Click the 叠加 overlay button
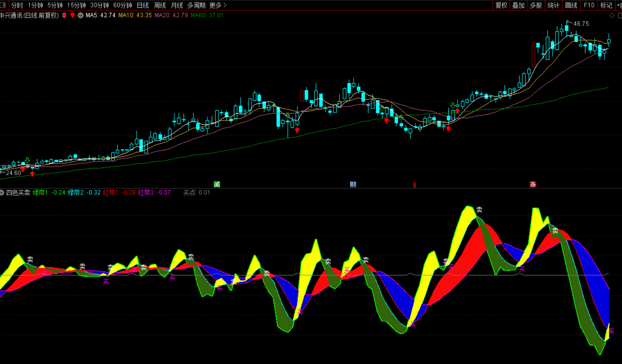 coord(518,5)
